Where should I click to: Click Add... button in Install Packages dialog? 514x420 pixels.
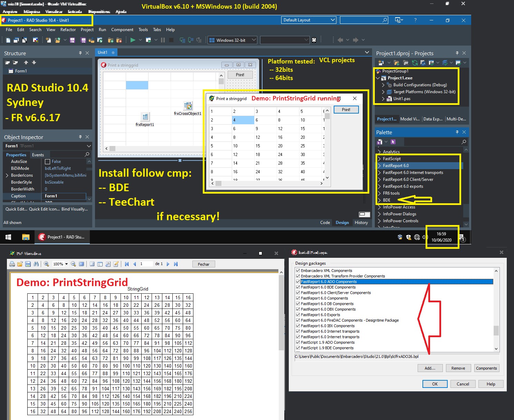point(430,368)
